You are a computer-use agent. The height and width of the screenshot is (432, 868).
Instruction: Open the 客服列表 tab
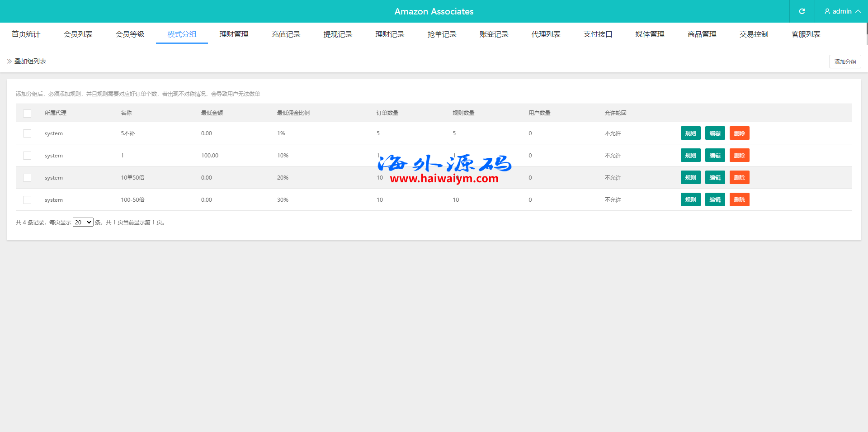click(806, 34)
